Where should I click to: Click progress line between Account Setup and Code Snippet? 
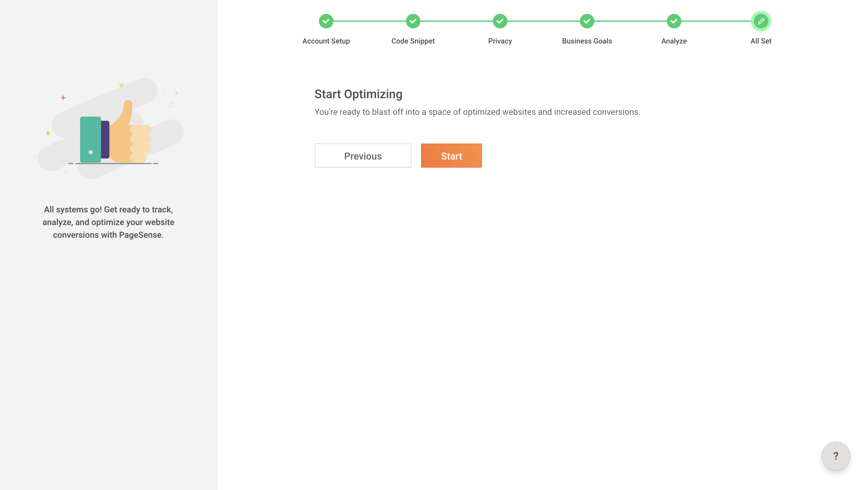coord(369,21)
